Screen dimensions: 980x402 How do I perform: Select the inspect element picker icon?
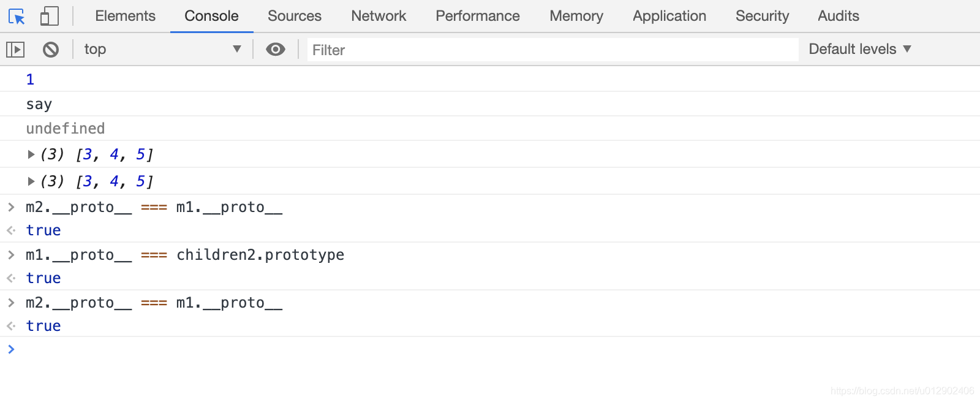17,16
